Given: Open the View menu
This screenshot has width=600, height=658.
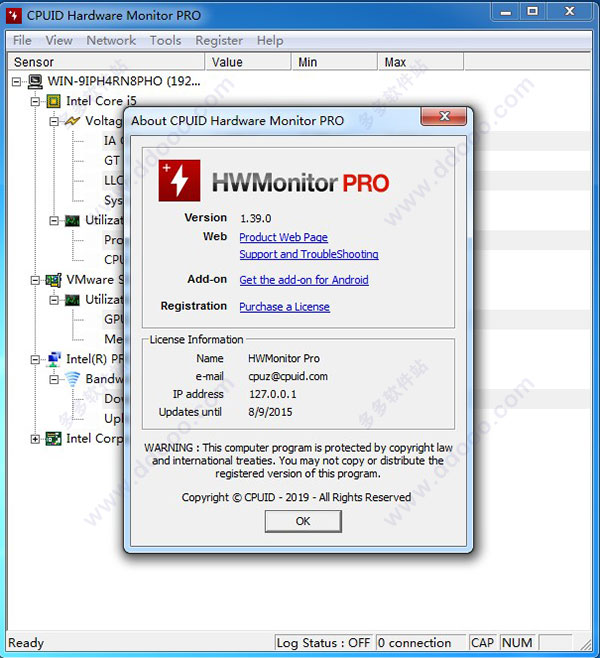Looking at the screenshot, I should [59, 41].
